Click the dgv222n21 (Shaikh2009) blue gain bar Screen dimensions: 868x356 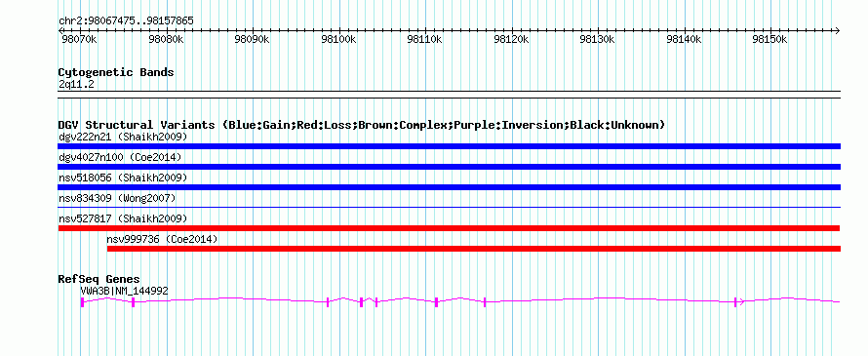pyautogui.click(x=449, y=146)
